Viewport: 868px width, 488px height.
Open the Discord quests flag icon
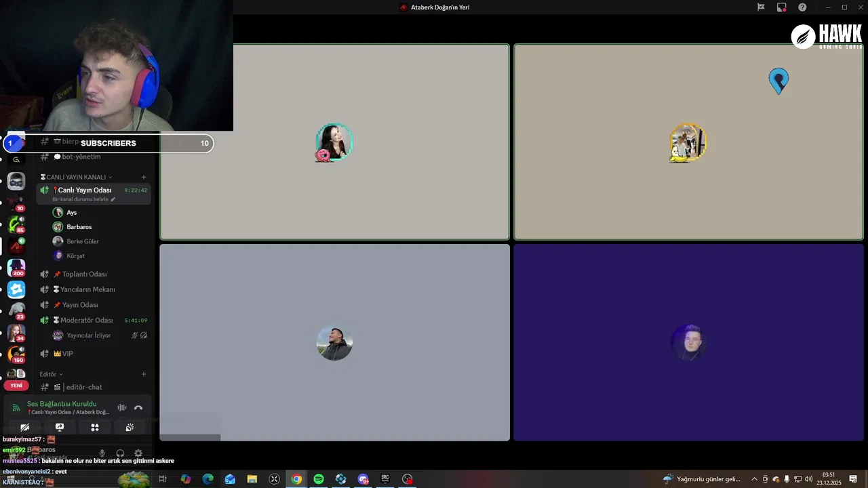tap(761, 7)
